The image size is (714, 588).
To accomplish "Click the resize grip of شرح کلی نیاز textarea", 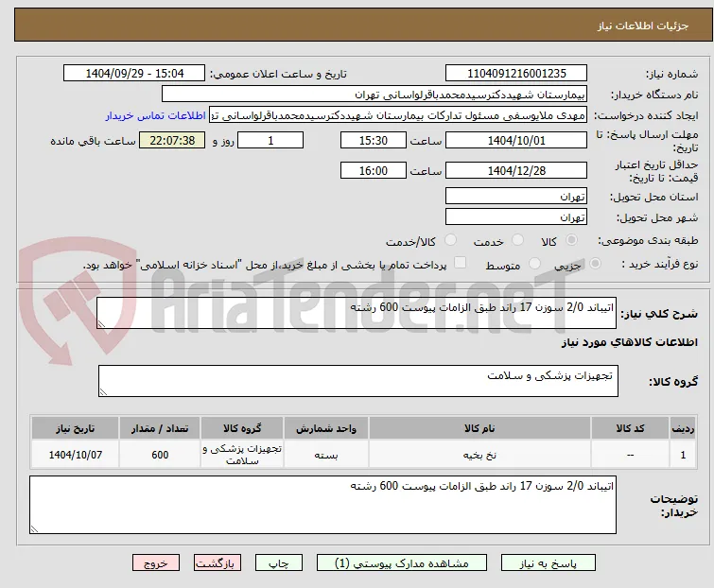I will click(x=101, y=324).
